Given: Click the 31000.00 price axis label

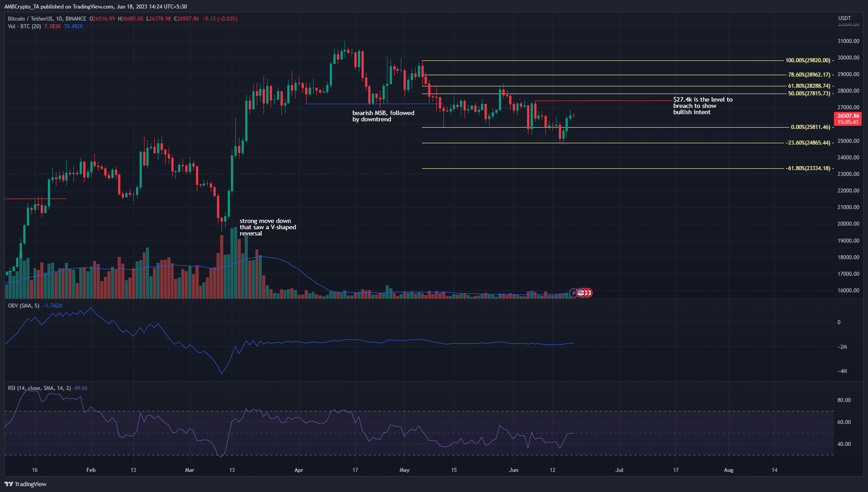Looking at the screenshot, I should (848, 41).
